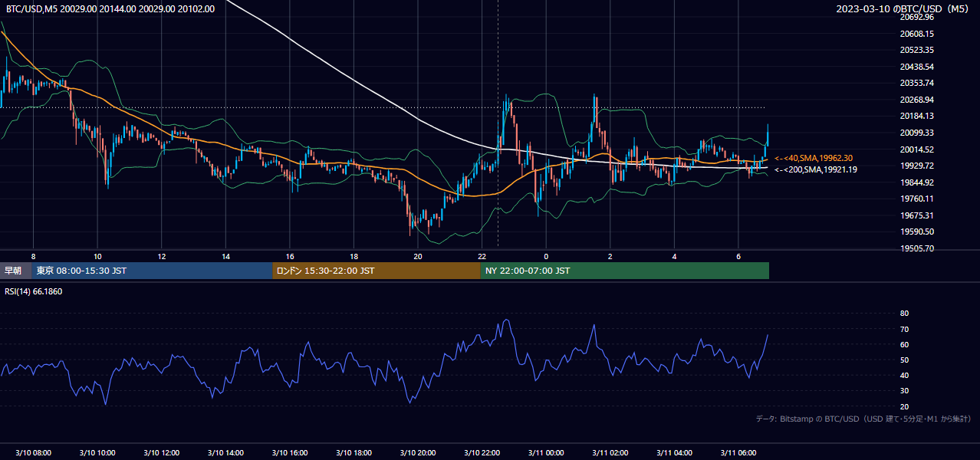
Task: Click the date-time label 3/10 12:00
Action: [162, 453]
